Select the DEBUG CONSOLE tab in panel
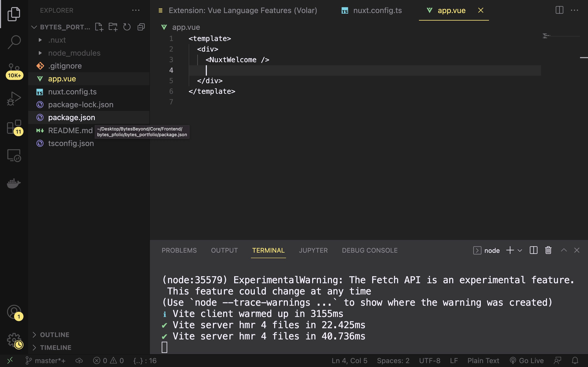The image size is (588, 367). [370, 250]
